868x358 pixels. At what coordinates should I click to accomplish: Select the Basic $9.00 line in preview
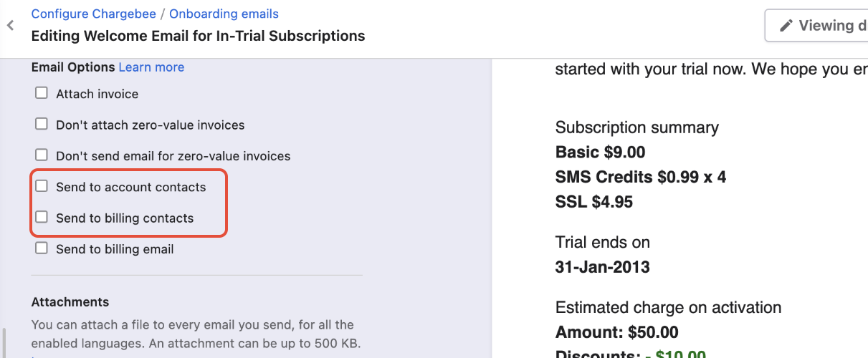point(600,152)
